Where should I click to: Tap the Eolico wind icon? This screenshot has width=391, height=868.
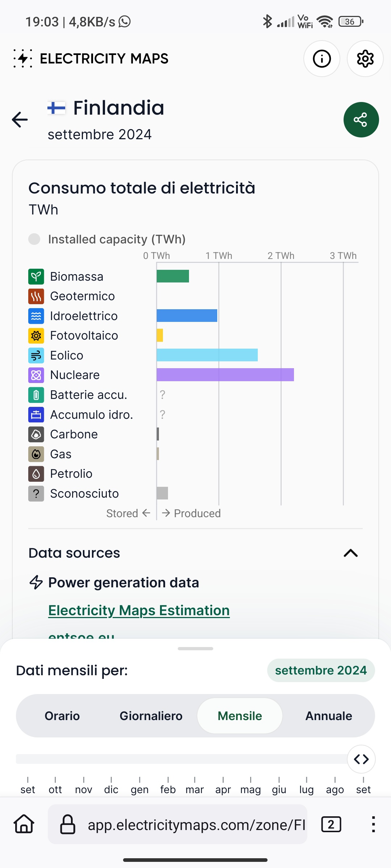[x=36, y=356]
